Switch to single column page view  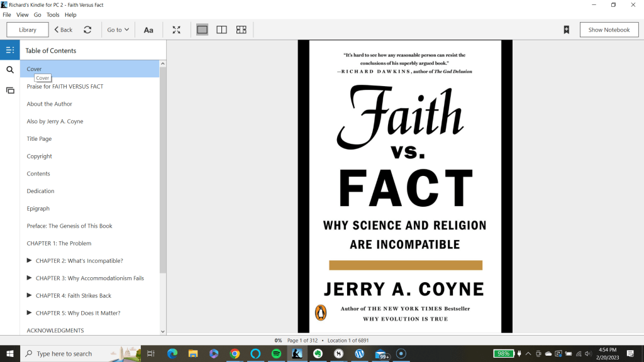(x=202, y=30)
